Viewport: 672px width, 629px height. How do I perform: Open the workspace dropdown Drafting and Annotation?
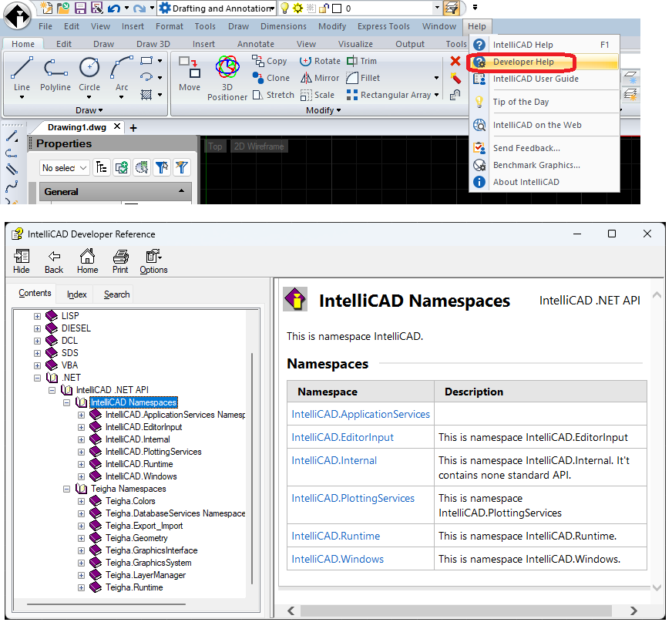(217, 8)
